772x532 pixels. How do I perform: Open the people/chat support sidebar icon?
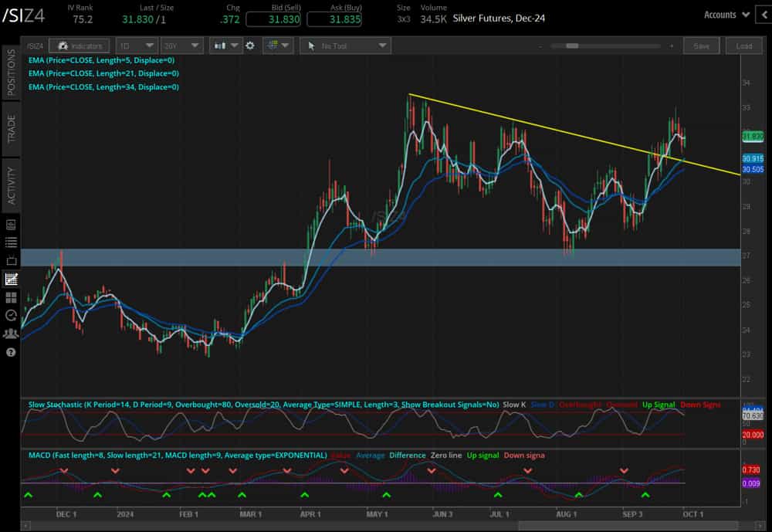point(10,334)
